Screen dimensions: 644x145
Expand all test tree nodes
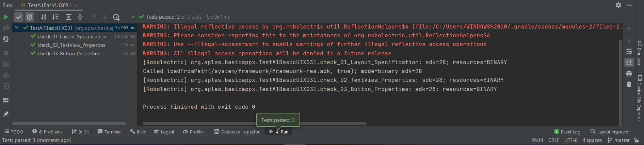68,17
